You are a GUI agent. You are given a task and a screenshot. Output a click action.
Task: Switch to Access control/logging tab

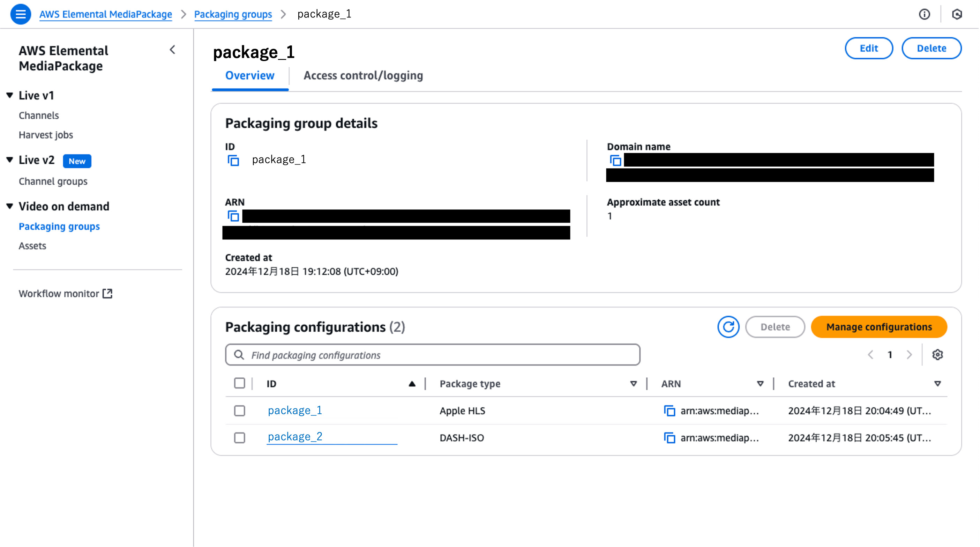(363, 75)
